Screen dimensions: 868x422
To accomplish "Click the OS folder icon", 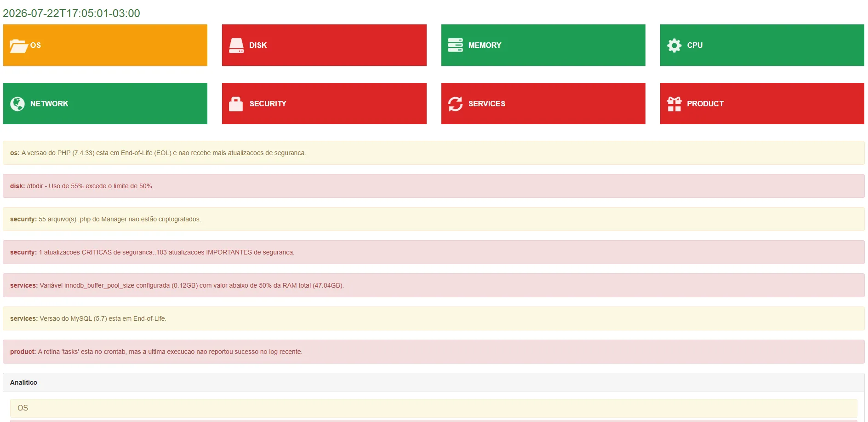I will [19, 46].
